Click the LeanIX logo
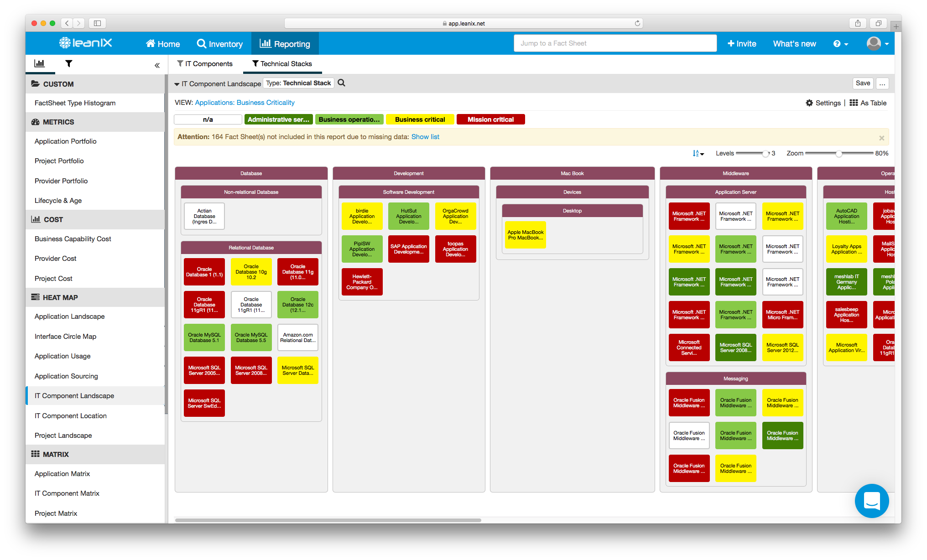 (x=85, y=43)
